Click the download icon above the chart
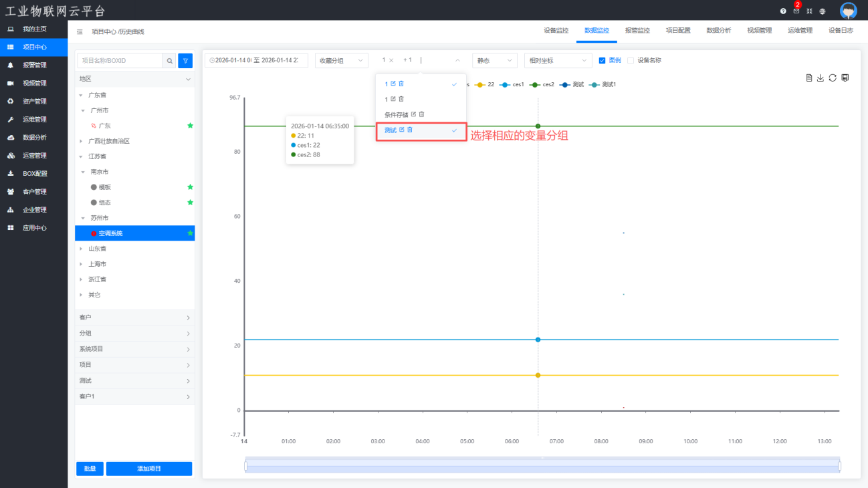 (x=821, y=78)
